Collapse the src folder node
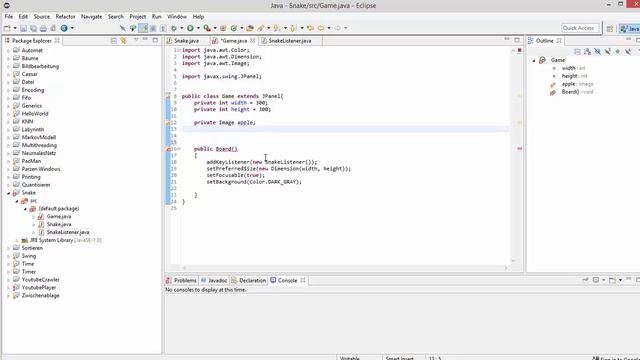This screenshot has height=360, width=640. (x=17, y=201)
